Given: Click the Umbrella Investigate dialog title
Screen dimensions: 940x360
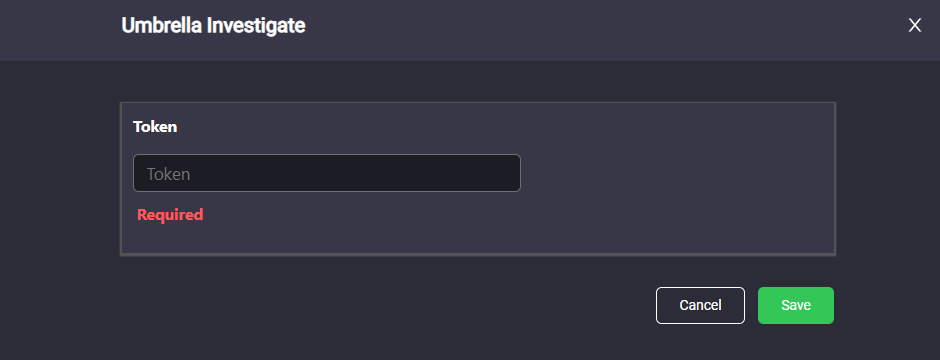Looking at the screenshot, I should (213, 26).
